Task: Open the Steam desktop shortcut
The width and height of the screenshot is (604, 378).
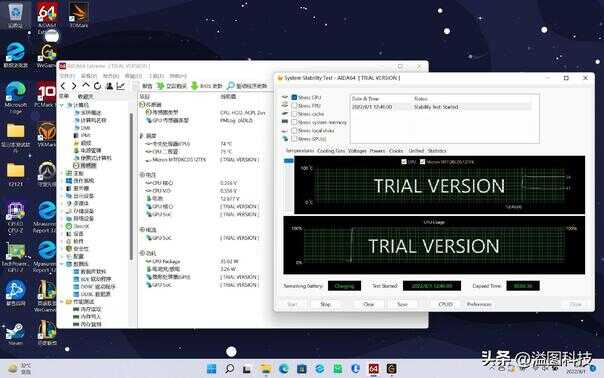Action: [x=15, y=331]
